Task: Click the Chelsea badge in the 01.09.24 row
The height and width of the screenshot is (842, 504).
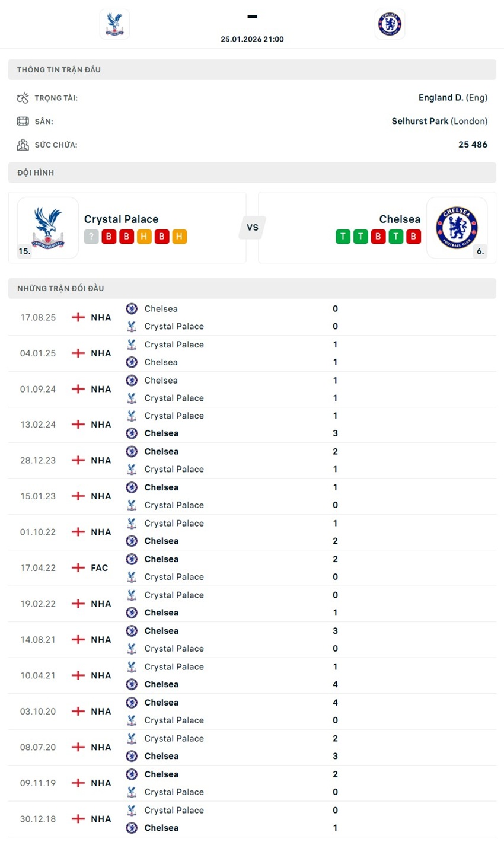Action: tap(132, 380)
